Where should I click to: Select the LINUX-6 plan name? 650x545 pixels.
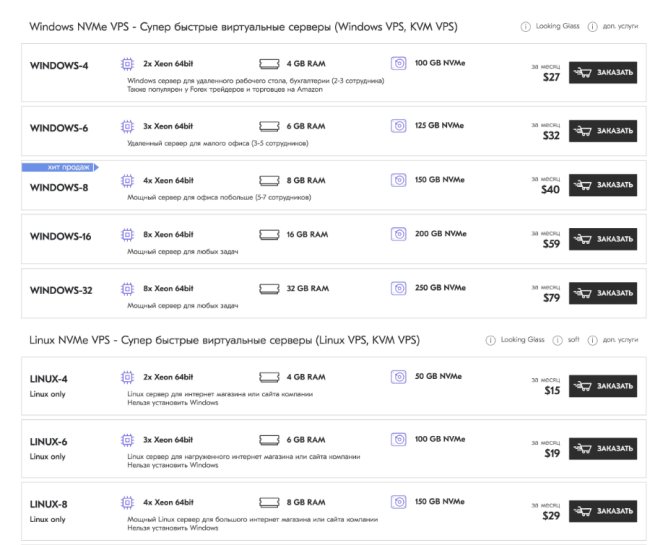(x=49, y=442)
